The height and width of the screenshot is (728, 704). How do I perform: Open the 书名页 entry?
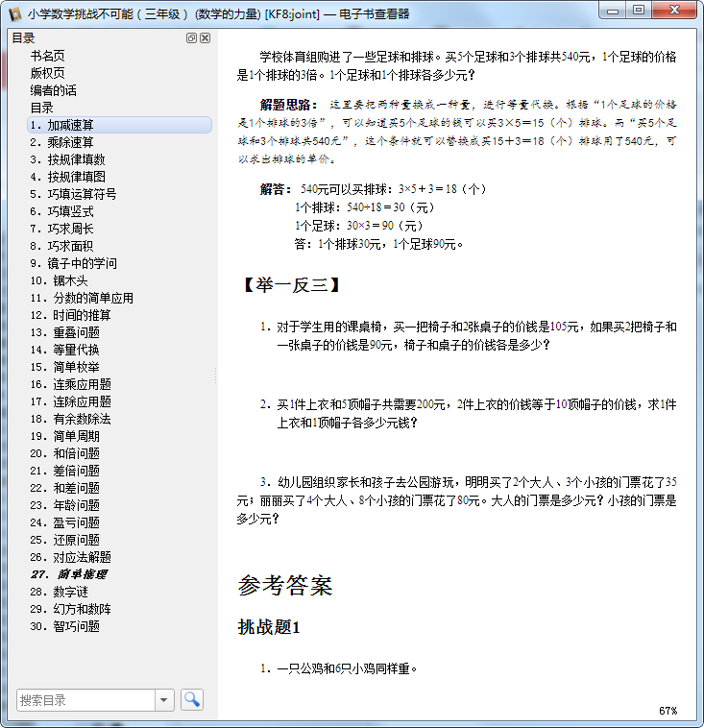click(x=47, y=56)
